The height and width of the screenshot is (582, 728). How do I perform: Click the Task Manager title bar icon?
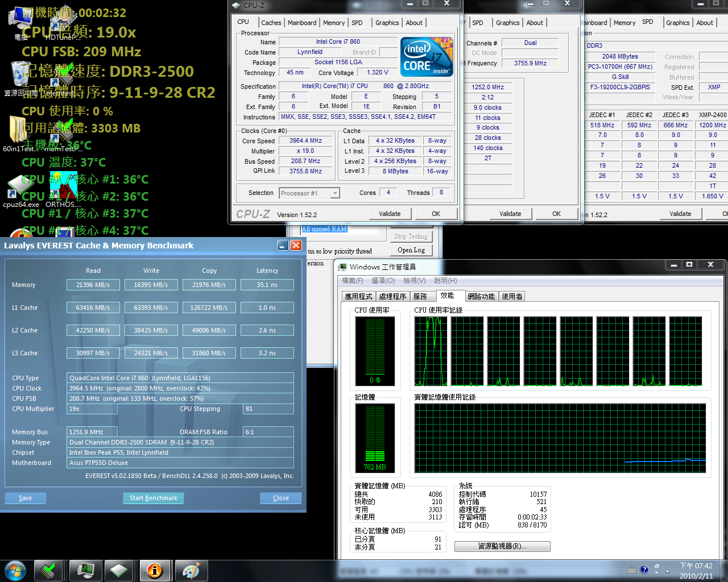point(342,267)
